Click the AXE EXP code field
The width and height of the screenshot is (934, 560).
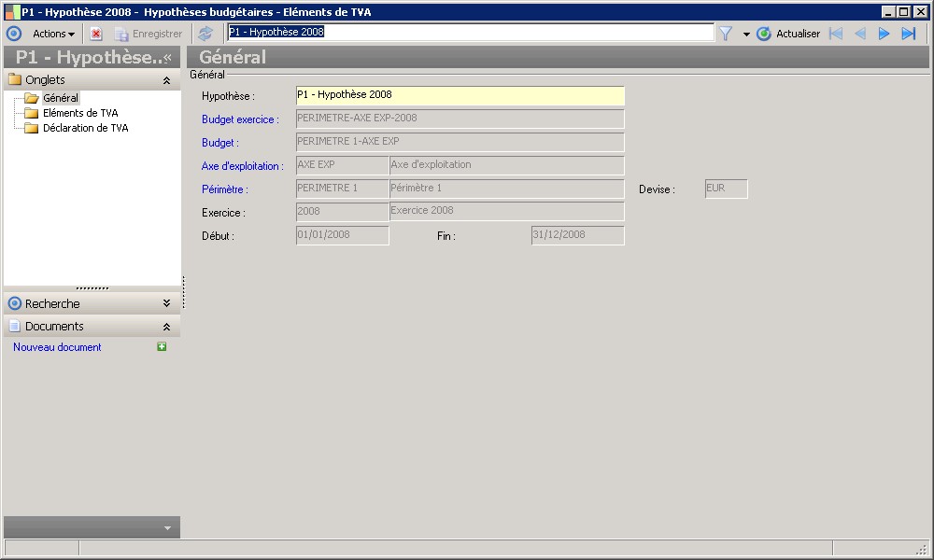[x=342, y=165]
